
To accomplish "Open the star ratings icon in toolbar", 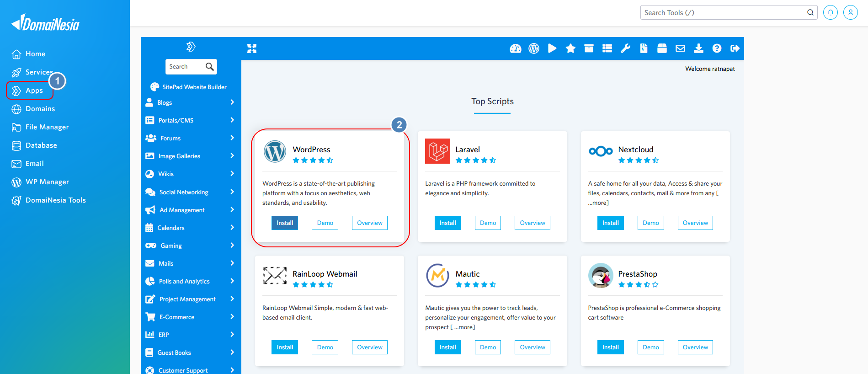I will coord(570,48).
